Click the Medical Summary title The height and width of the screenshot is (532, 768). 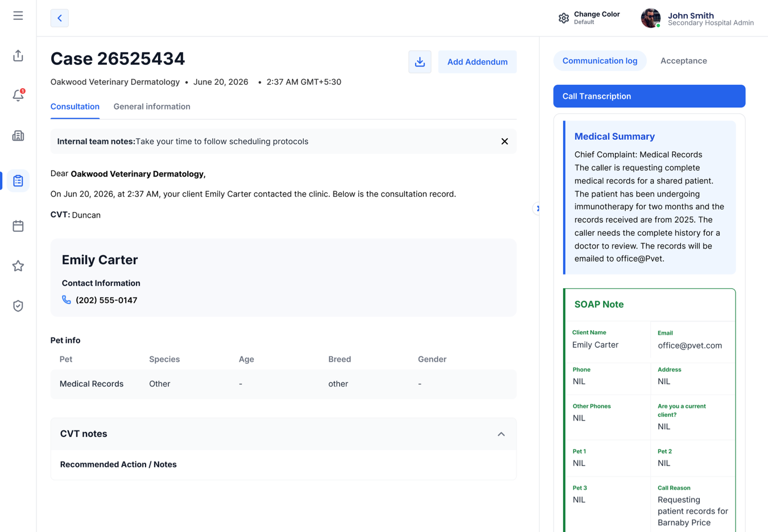tap(614, 136)
